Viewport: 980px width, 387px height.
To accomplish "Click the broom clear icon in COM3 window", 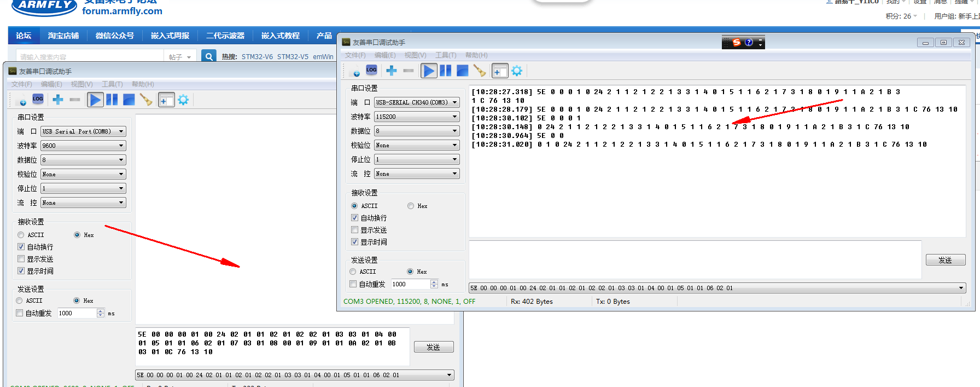I will 480,71.
